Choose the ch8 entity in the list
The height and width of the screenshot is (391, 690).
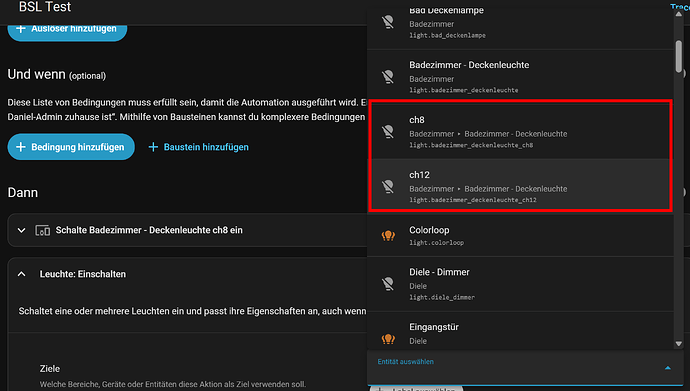click(x=520, y=131)
